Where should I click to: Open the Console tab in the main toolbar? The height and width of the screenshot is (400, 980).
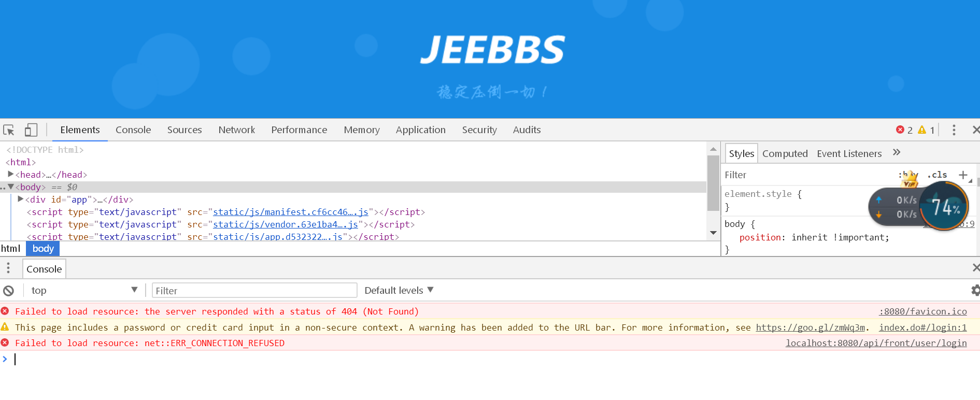tap(133, 130)
